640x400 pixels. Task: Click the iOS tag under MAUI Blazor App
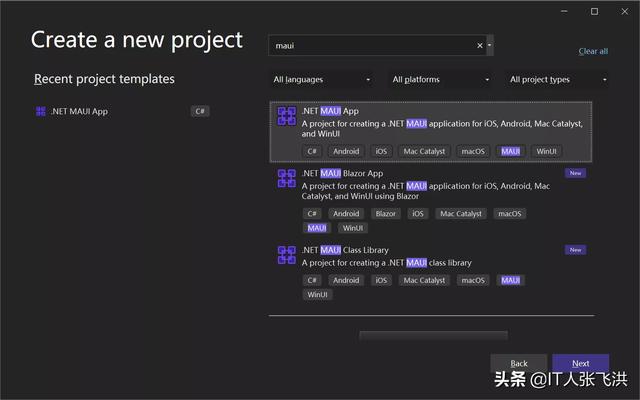[418, 214]
